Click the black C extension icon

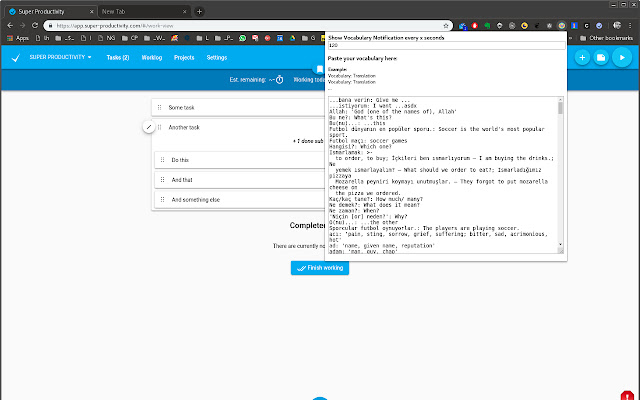click(x=587, y=26)
